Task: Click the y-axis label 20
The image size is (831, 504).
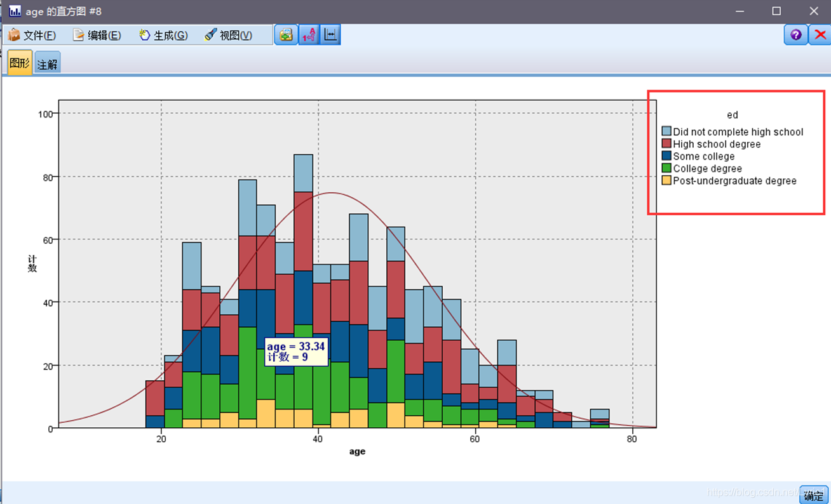Action: tap(49, 366)
